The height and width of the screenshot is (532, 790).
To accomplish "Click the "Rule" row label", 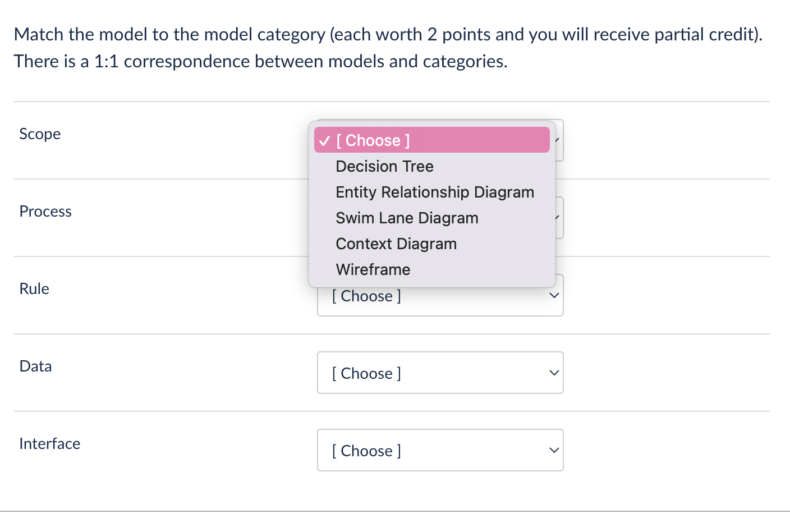I will [34, 289].
